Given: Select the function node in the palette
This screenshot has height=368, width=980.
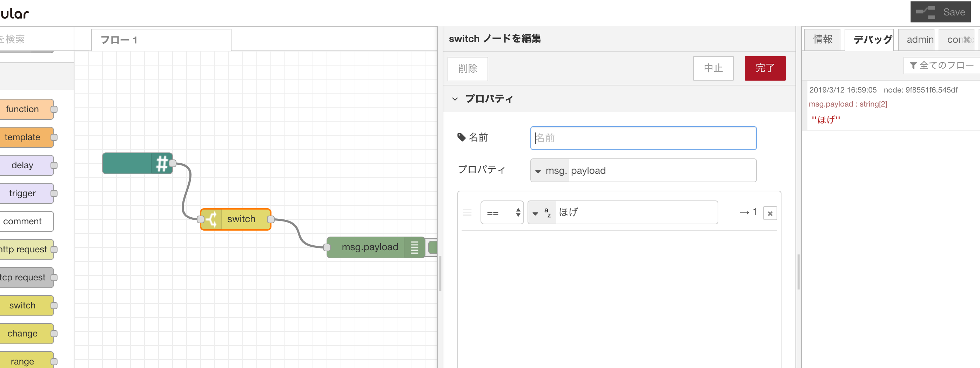Looking at the screenshot, I should 23,109.
